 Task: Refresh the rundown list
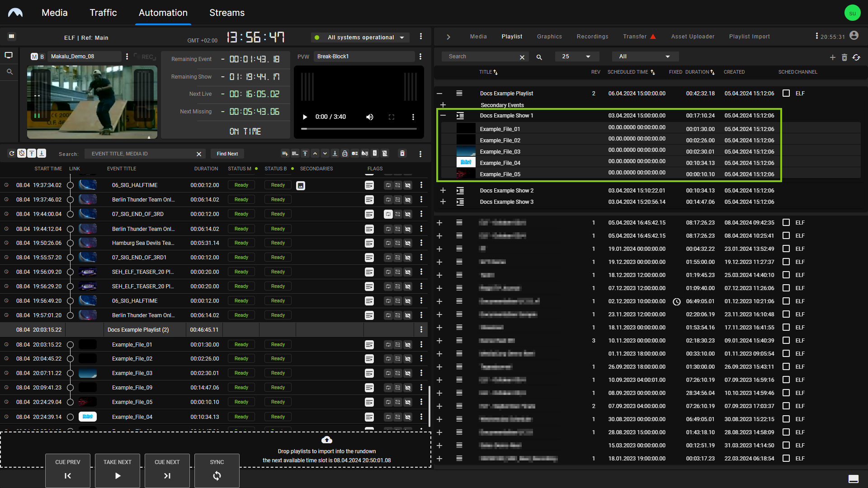pos(12,153)
